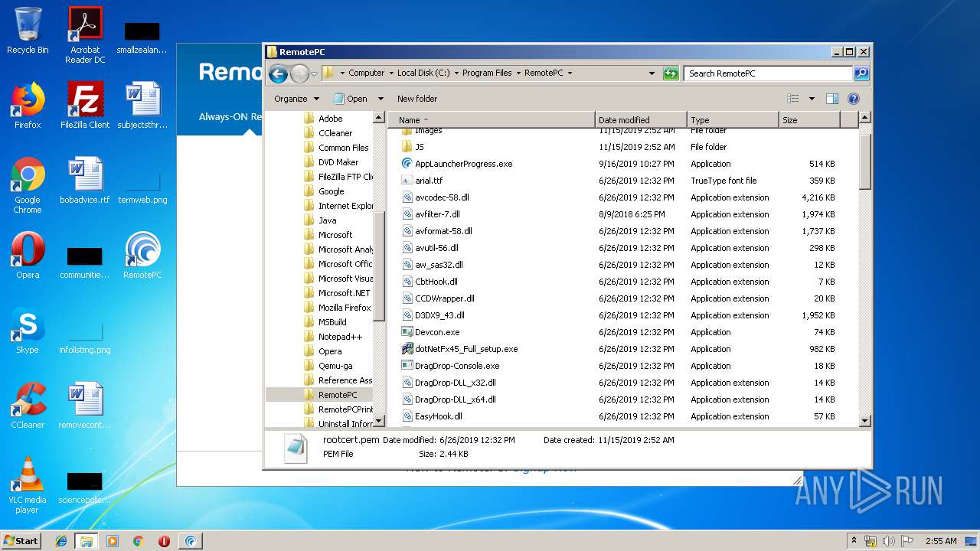Click Open in Explorer toolbar
Screen dimensions: 980x551
(351, 99)
